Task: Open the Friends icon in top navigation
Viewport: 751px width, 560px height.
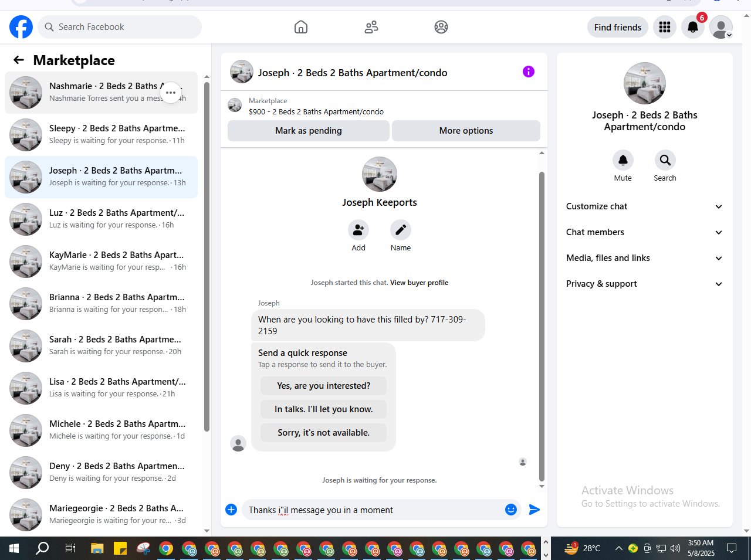Action: pos(371,27)
